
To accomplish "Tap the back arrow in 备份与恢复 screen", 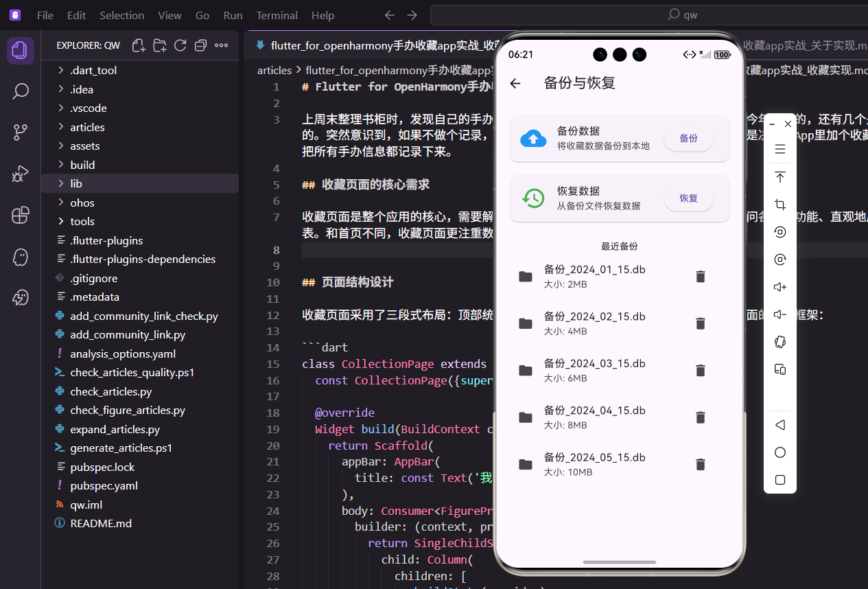I will pyautogui.click(x=515, y=83).
